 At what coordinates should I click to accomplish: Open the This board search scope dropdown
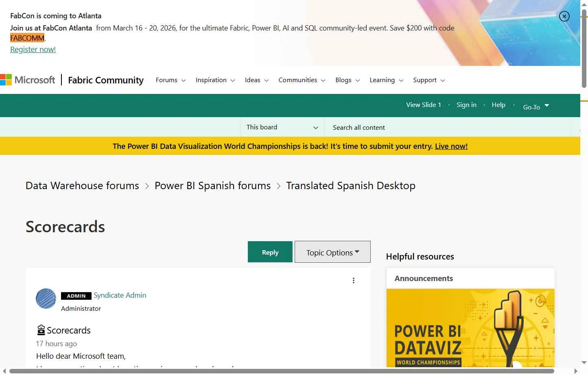point(282,127)
